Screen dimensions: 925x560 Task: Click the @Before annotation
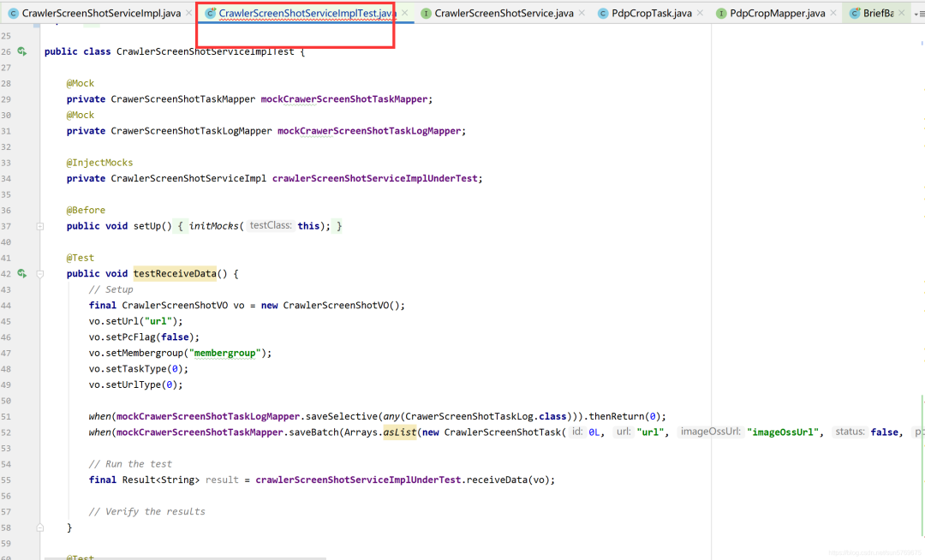[87, 211]
